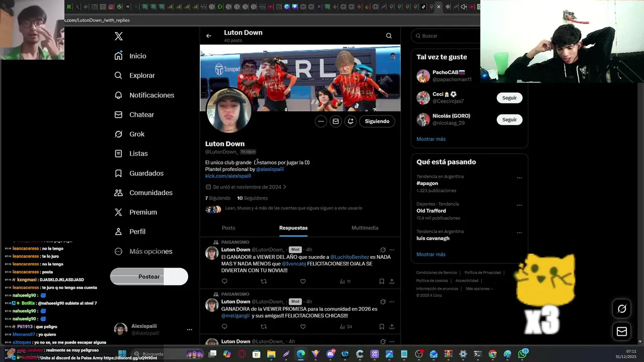Go to Inicio home icon
The image size is (644, 362).
[x=118, y=56]
